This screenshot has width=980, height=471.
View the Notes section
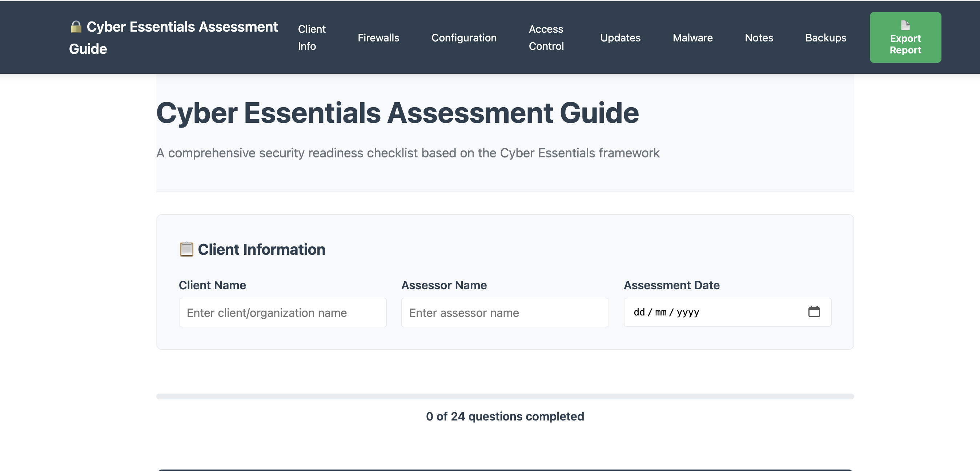pyautogui.click(x=759, y=38)
